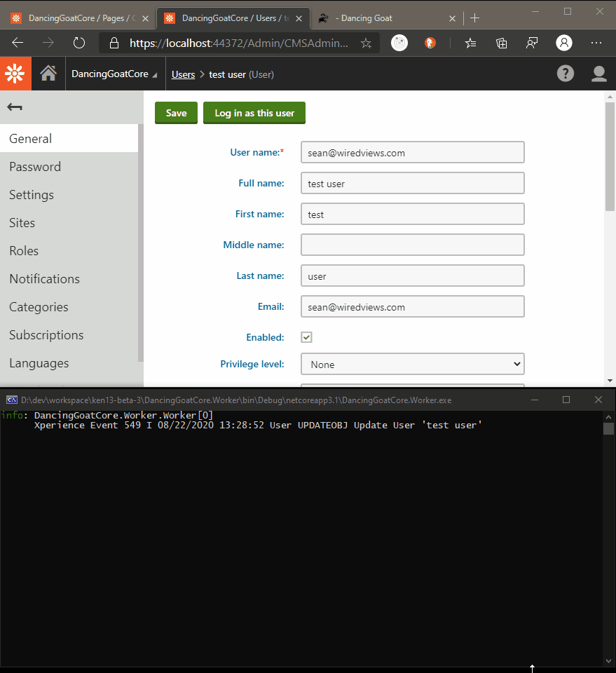Switch to the DancingGoatCore / Users browser tab
The height and width of the screenshot is (673, 616).
233,18
